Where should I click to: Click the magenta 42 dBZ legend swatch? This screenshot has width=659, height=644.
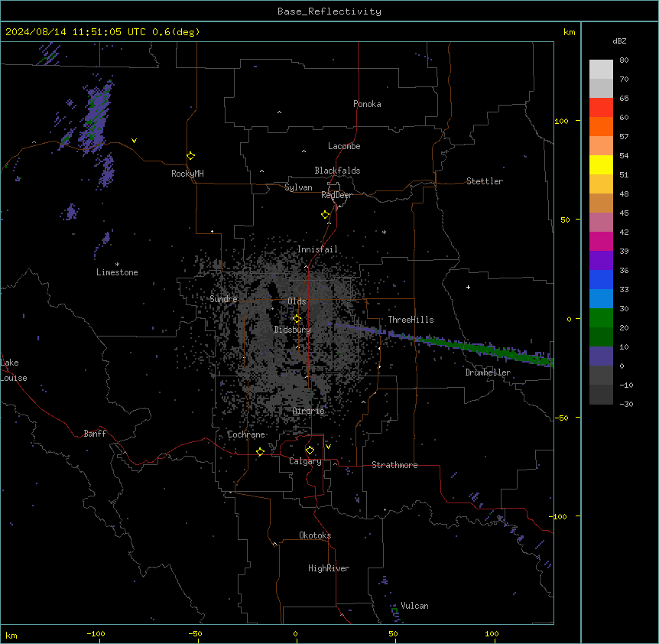[601, 241]
